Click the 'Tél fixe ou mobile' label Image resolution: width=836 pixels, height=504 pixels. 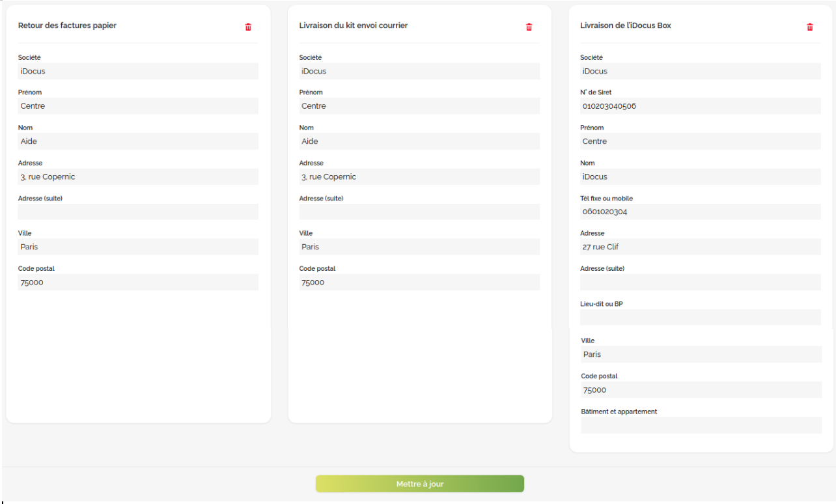click(x=606, y=199)
